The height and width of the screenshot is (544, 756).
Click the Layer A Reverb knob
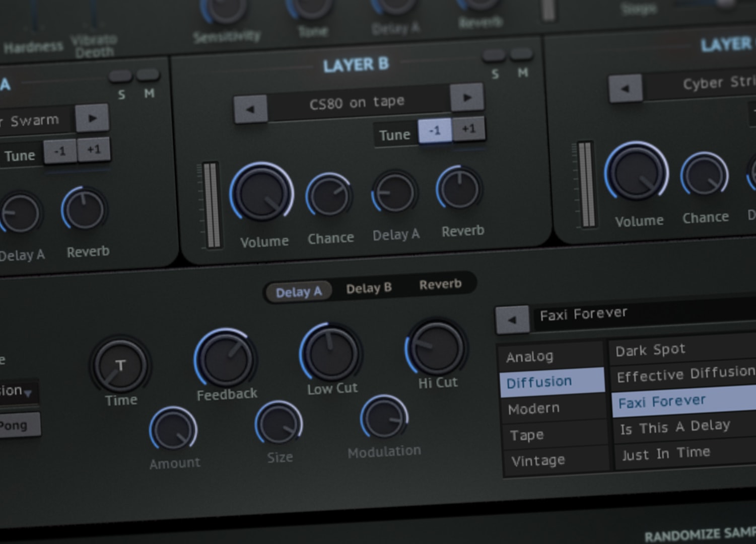[x=84, y=210]
